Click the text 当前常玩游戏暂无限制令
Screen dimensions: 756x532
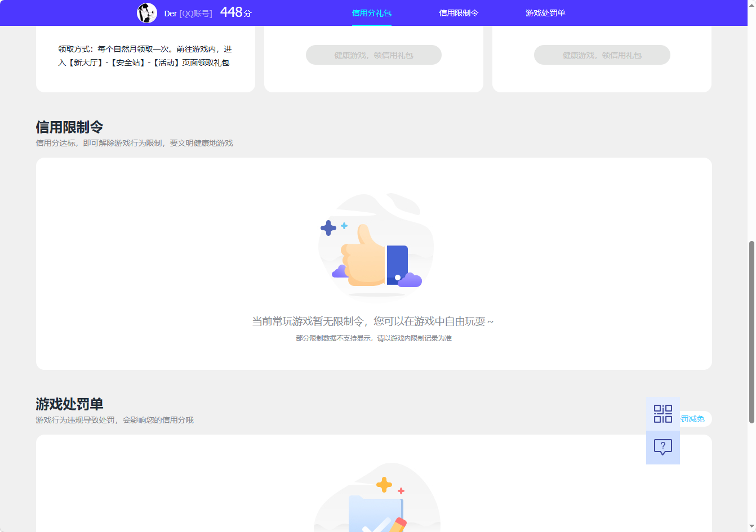pos(308,321)
